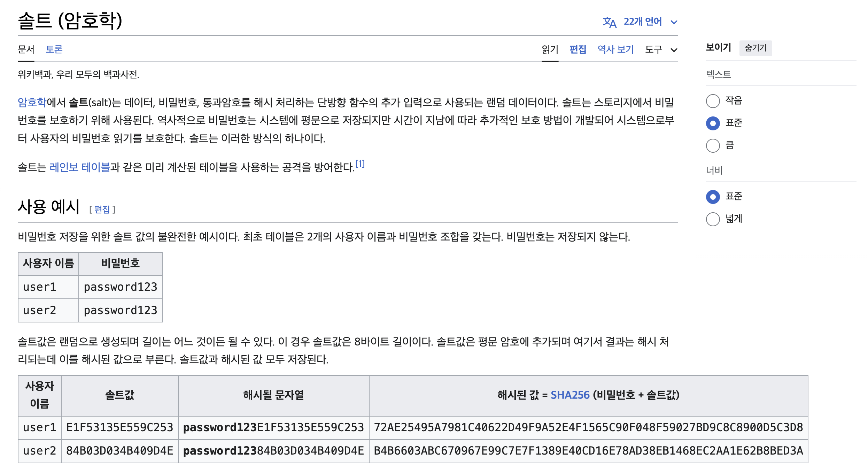Click user2 in the salted hash table

tap(40, 451)
